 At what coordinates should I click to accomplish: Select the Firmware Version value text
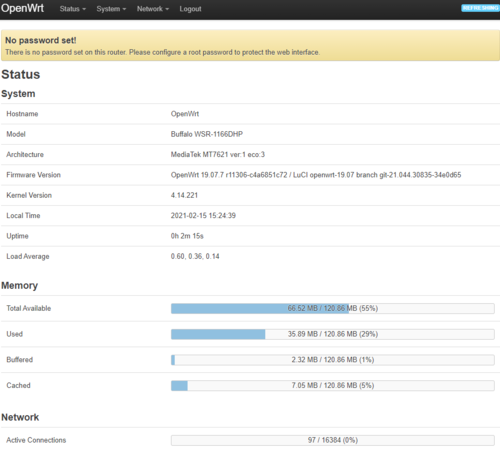(x=316, y=175)
